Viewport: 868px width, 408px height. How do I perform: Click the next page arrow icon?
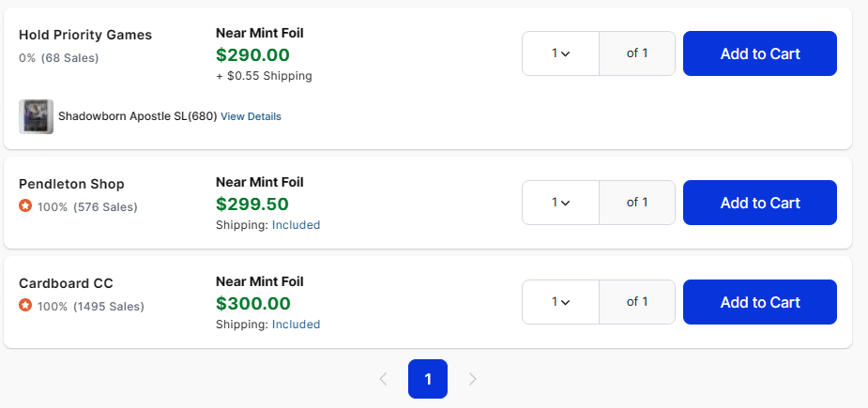point(472,379)
